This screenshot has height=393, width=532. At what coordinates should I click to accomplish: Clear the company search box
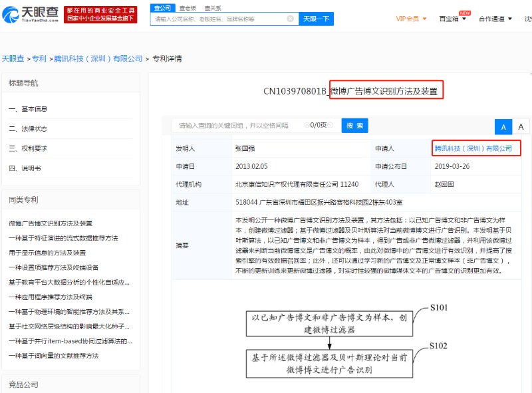(x=290, y=19)
